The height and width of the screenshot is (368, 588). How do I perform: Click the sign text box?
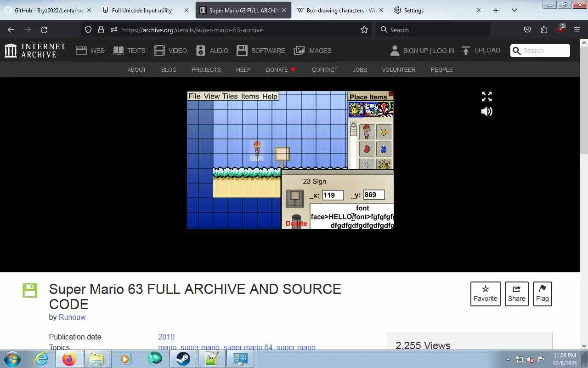coord(352,216)
